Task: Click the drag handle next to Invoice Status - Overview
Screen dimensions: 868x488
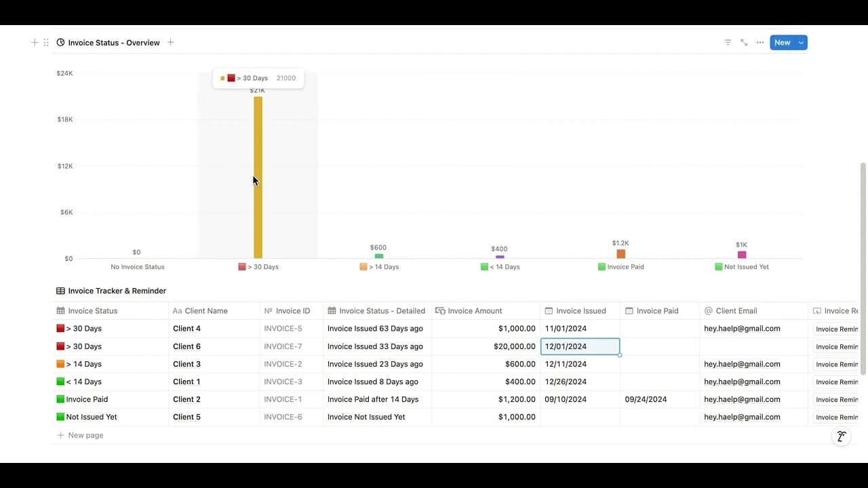Action: [x=46, y=43]
